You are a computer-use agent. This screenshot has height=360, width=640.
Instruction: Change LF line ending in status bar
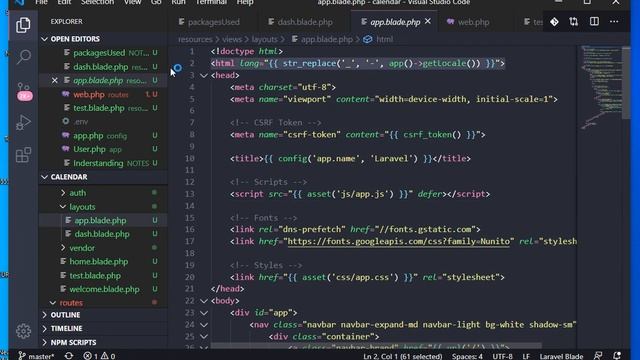coord(526,356)
